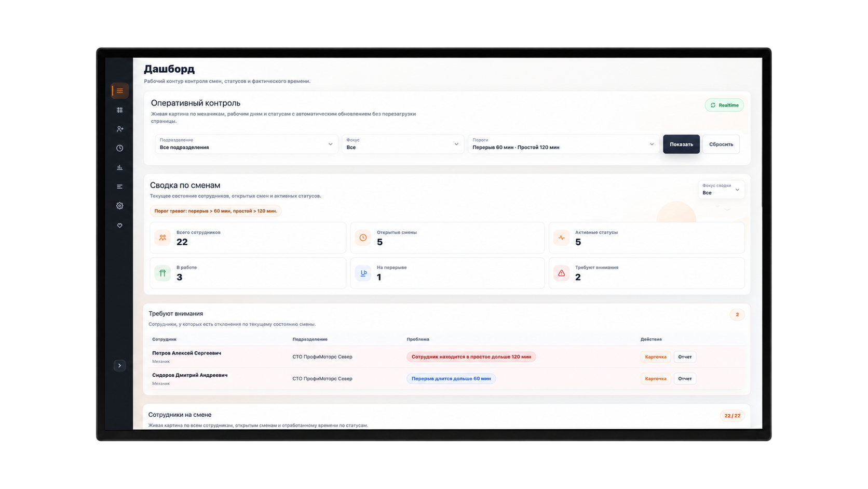Click the Всего сотрудников 22 card
This screenshot has width=868, height=489.
point(248,237)
